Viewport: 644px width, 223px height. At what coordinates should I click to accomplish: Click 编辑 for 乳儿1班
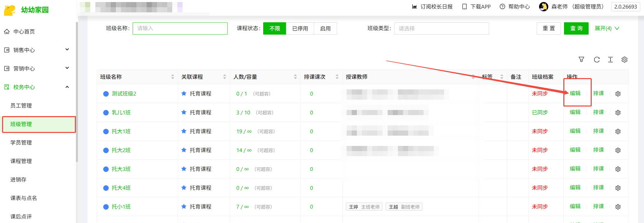(575, 112)
